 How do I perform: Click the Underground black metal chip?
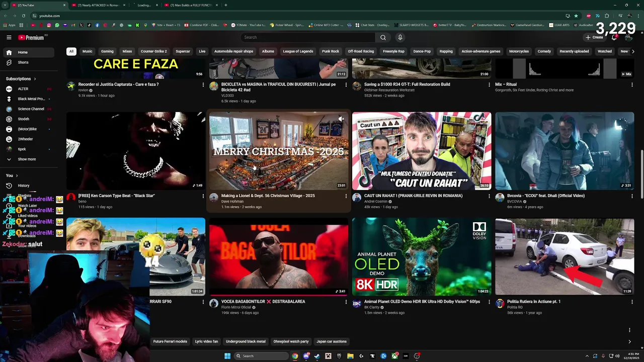click(246, 341)
